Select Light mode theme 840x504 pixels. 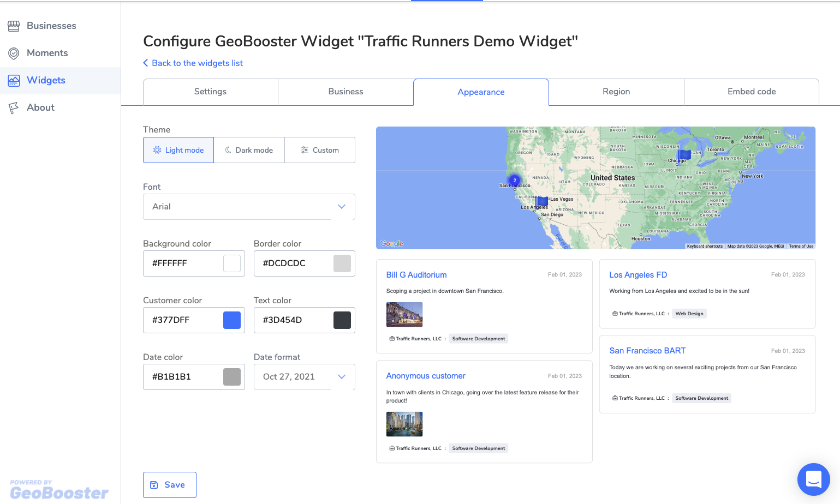178,150
